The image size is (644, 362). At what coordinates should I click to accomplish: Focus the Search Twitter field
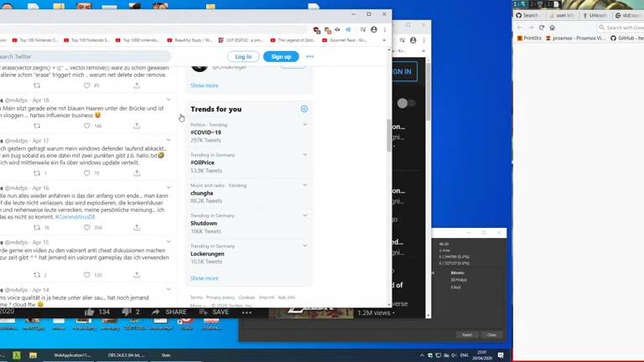point(84,56)
